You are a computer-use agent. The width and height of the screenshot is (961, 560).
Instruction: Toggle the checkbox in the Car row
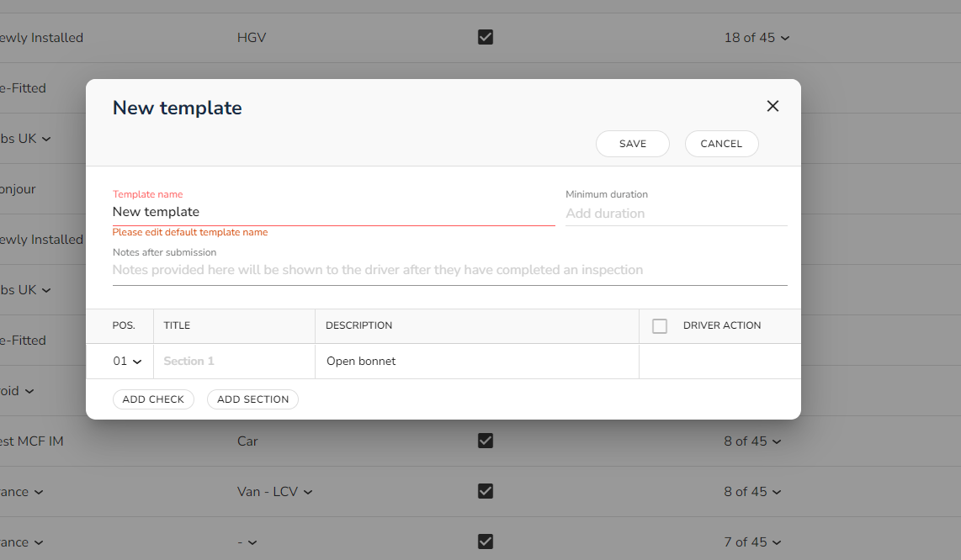pyautogui.click(x=486, y=441)
